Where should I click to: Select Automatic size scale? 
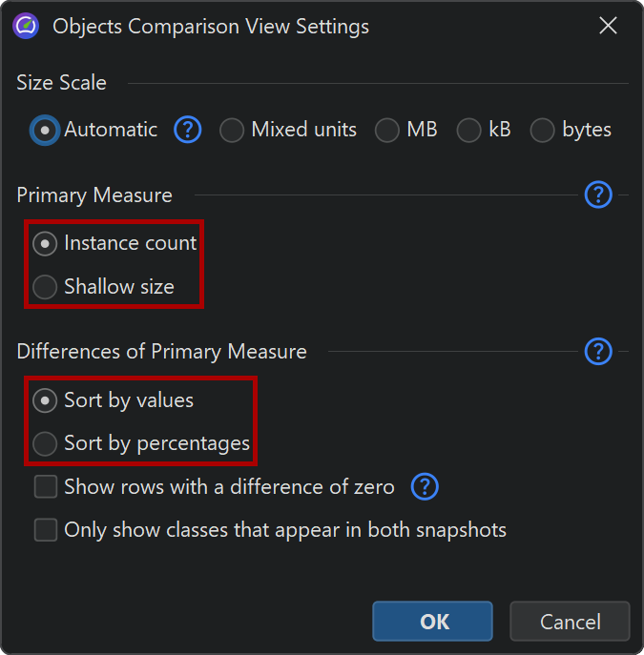click(45, 131)
